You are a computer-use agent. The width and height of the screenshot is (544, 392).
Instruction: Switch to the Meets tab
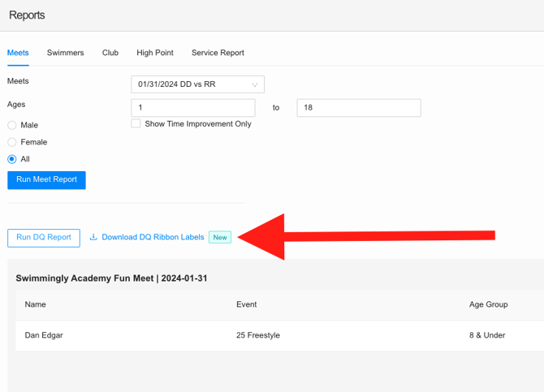(x=18, y=53)
